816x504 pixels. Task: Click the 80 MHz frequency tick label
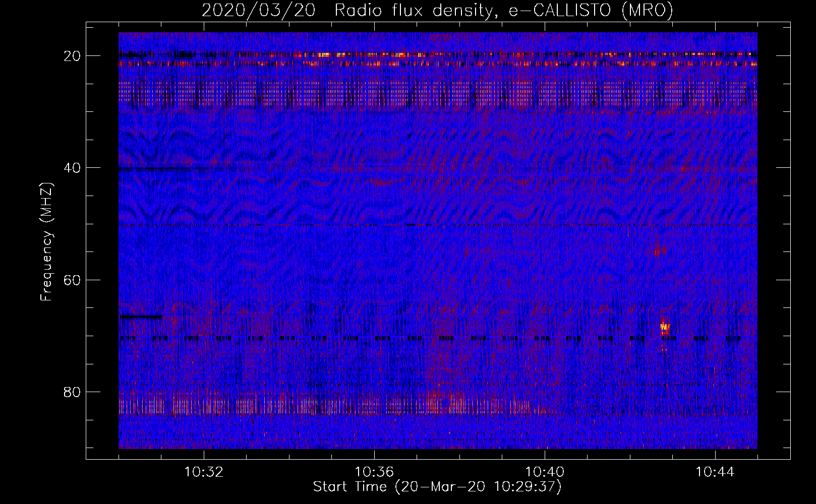(x=72, y=392)
